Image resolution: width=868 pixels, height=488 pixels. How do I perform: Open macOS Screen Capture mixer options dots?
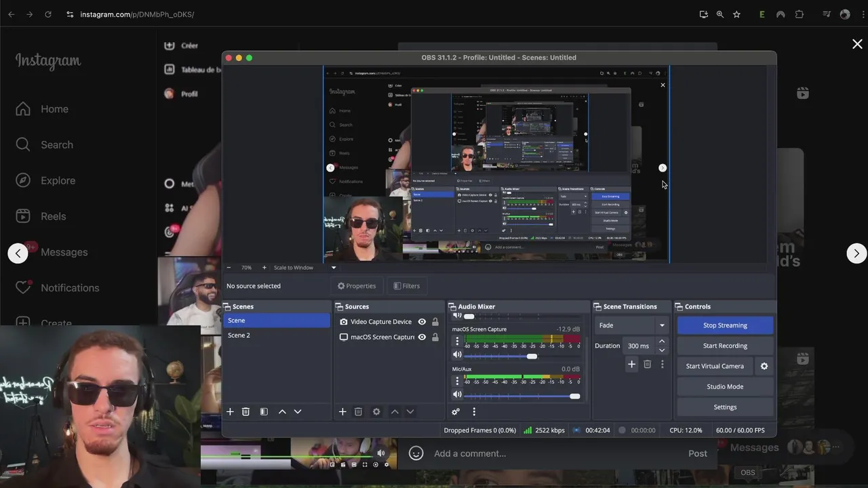click(x=457, y=341)
